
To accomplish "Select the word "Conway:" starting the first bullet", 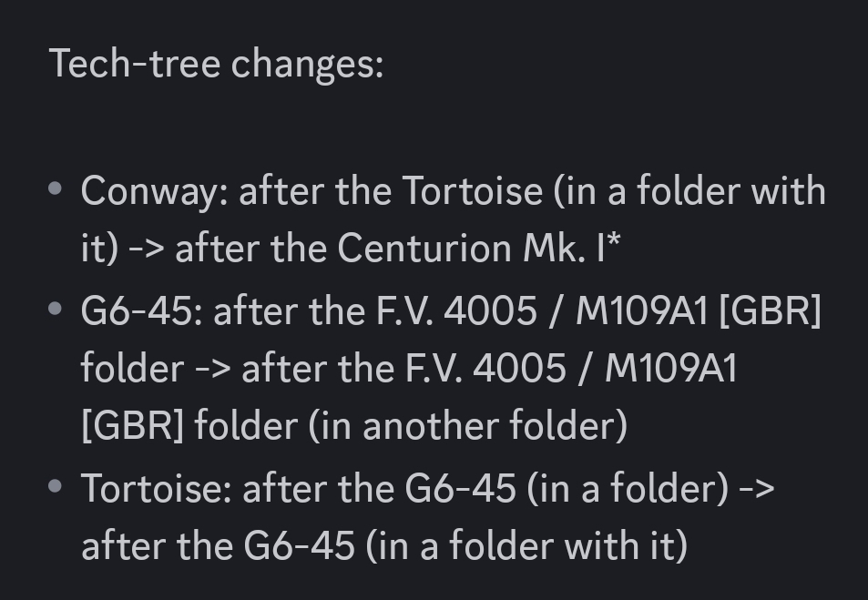I will 154,192.
